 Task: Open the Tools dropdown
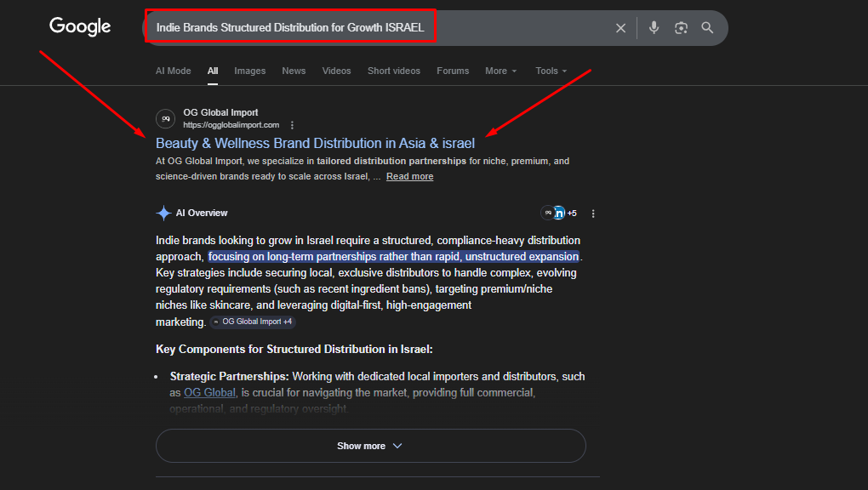point(551,71)
